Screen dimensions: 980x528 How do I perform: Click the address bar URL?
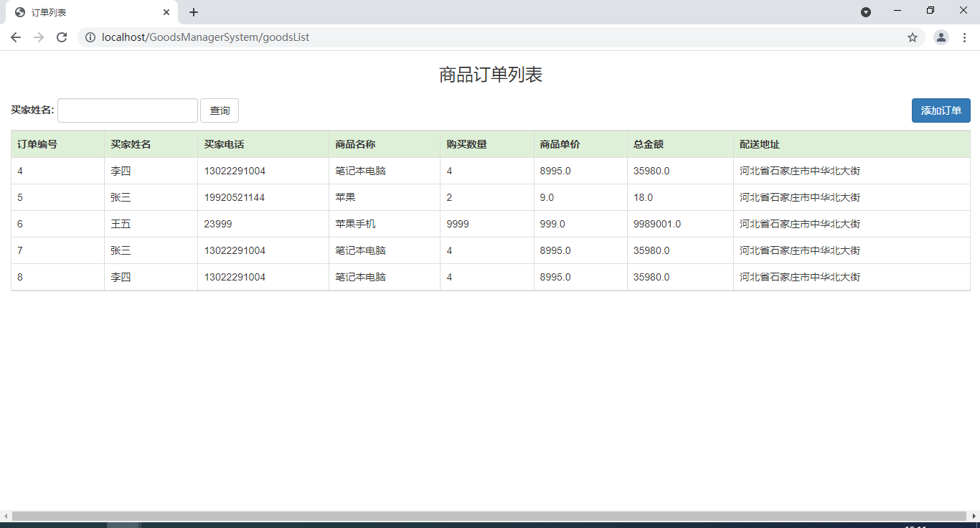(205, 37)
